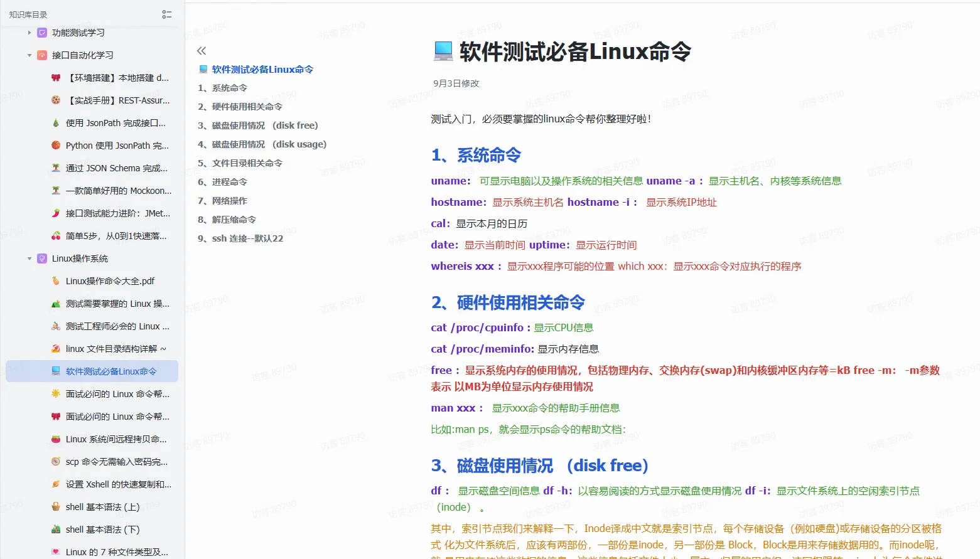
Task: Click the icon beside shell 基本语法 (上)
Action: (x=56, y=506)
